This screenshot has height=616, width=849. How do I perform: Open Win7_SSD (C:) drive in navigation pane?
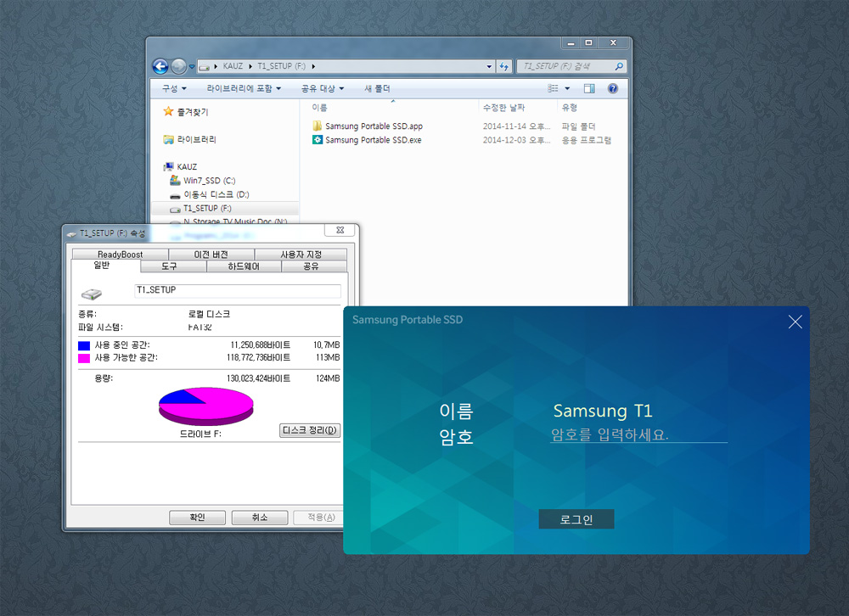[209, 181]
